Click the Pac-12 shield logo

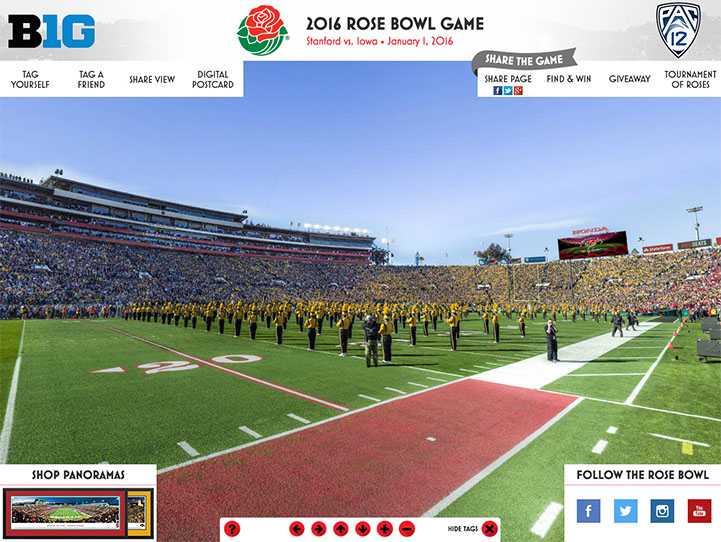coord(678,30)
